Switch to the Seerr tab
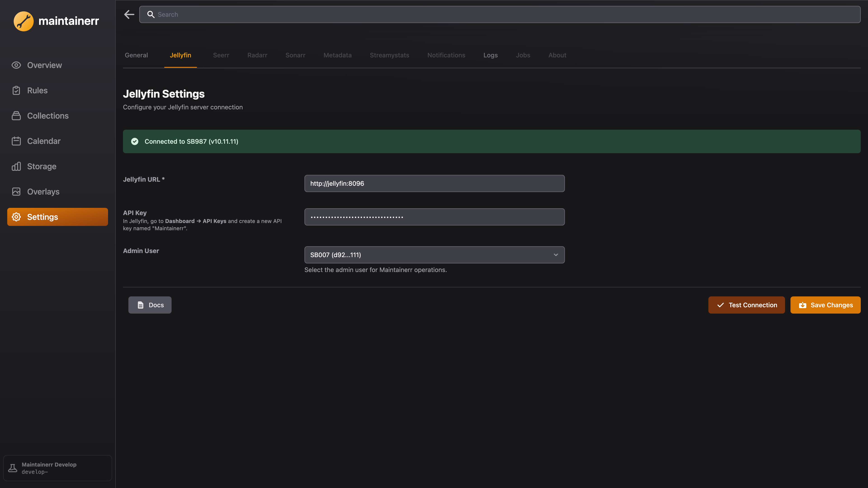 (x=221, y=55)
